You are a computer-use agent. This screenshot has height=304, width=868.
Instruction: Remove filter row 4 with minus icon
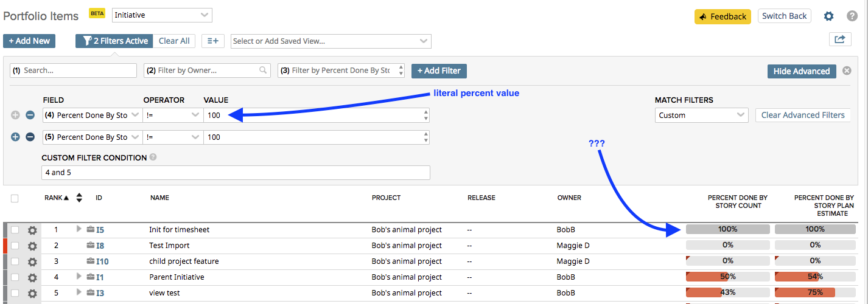coord(30,115)
